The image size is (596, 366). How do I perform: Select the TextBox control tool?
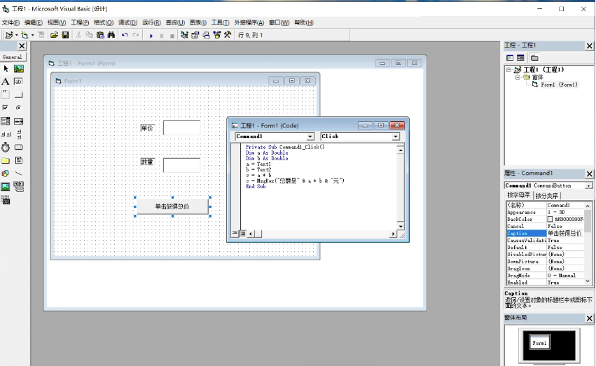tap(19, 82)
